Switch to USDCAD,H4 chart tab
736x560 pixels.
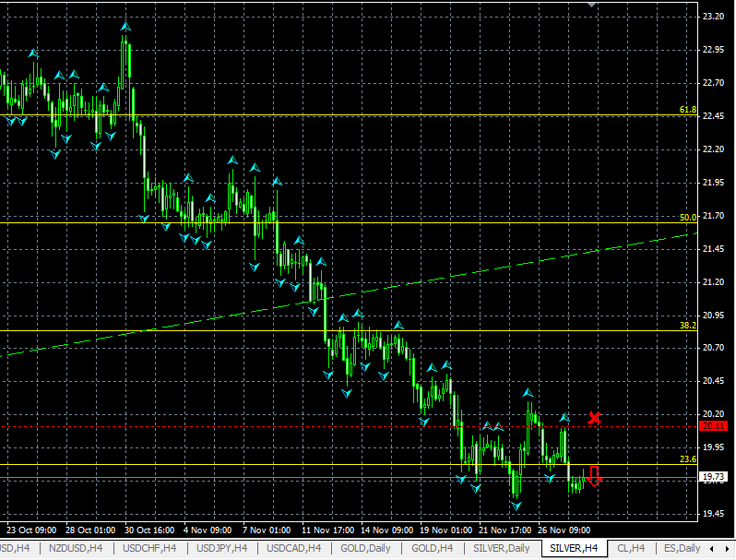292,548
